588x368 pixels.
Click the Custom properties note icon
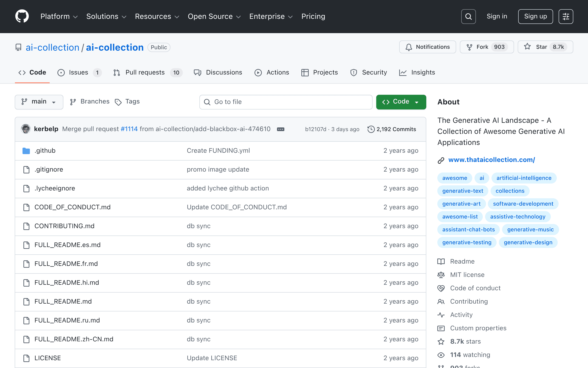click(441, 328)
